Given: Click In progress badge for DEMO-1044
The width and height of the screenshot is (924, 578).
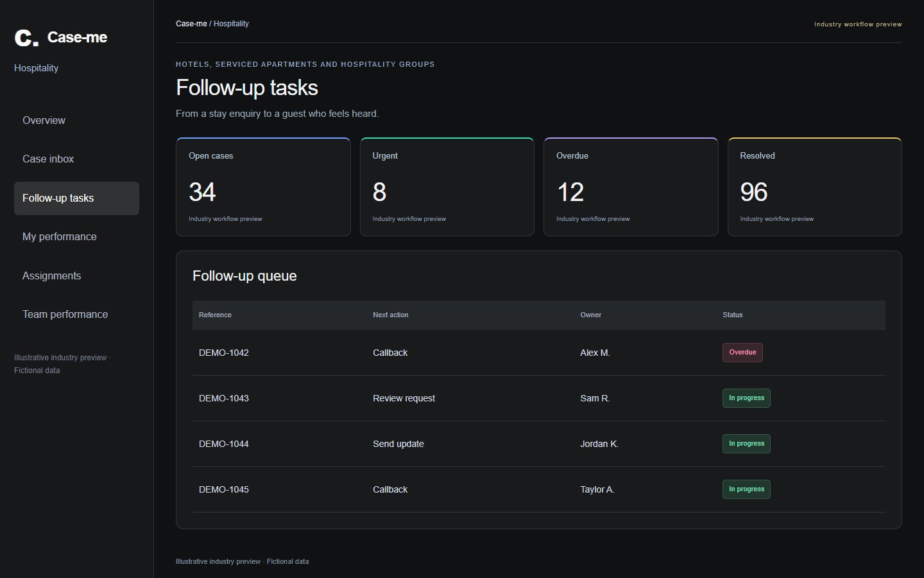Looking at the screenshot, I should 746,444.
